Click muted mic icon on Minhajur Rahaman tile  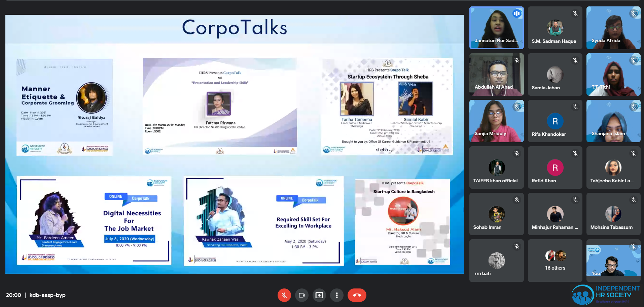point(575,200)
